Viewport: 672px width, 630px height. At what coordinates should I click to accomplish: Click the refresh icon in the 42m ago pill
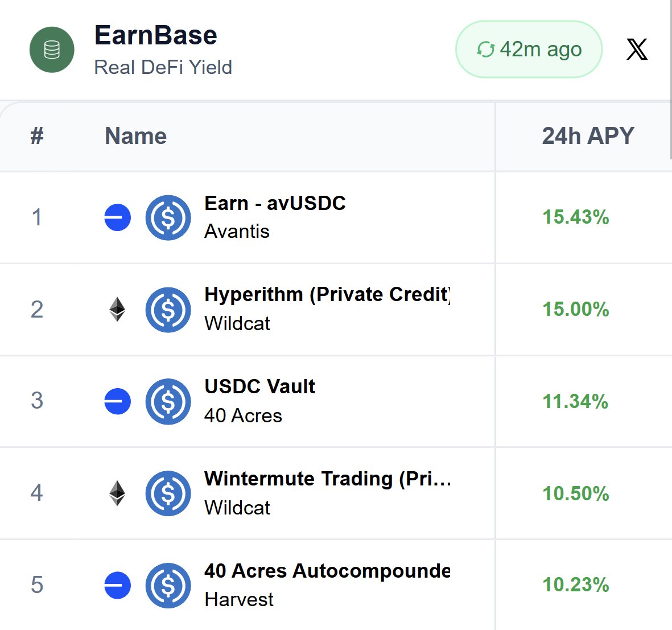click(x=486, y=50)
